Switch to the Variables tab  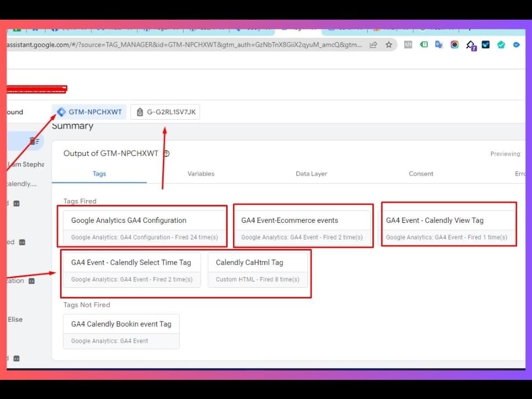201,174
